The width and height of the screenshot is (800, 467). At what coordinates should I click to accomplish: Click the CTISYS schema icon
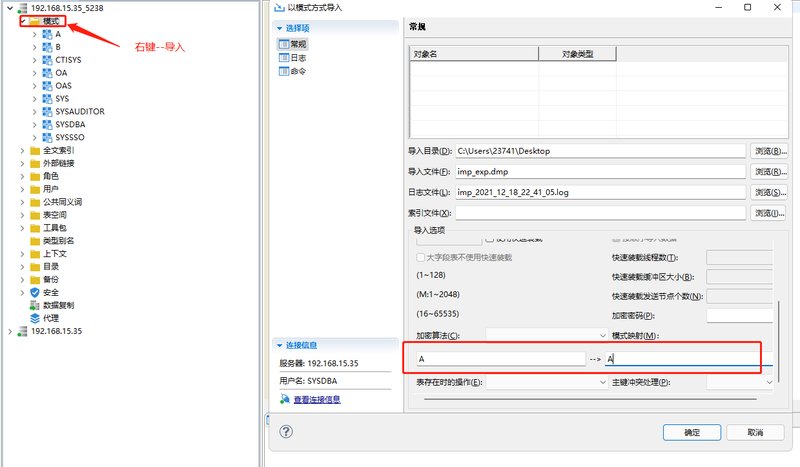(47, 60)
